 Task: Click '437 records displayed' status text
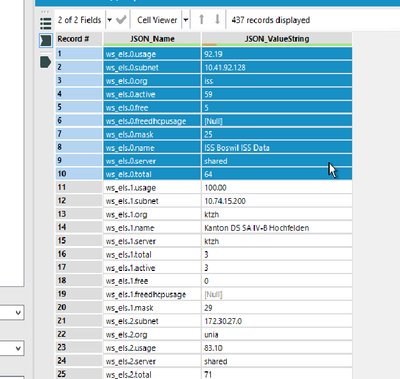pyautogui.click(x=271, y=20)
